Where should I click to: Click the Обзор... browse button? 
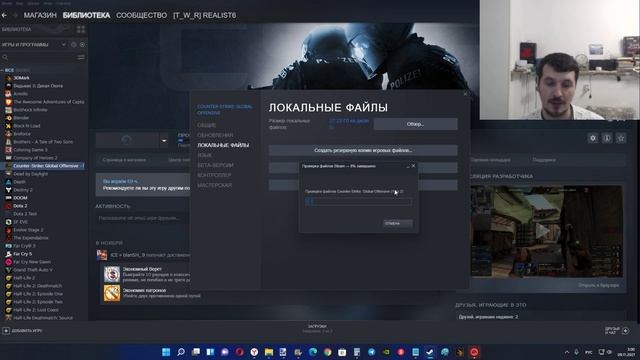416,124
